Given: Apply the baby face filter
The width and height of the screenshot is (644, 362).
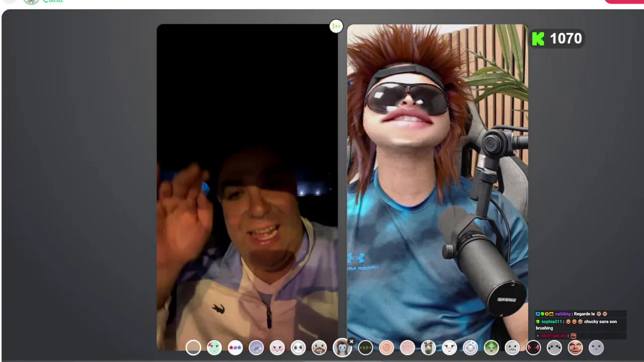Looking at the screenshot, I should click(x=470, y=347).
